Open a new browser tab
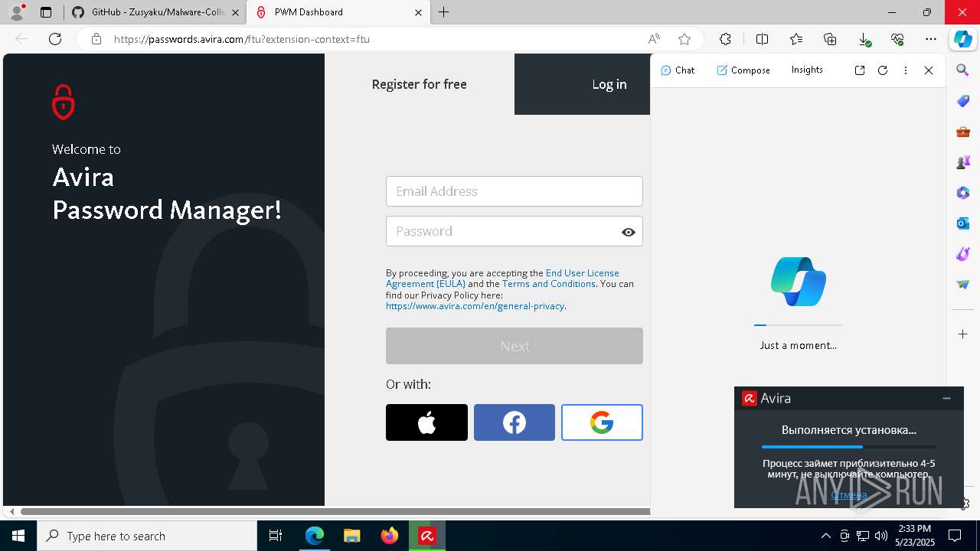The image size is (980, 551). [x=443, y=12]
